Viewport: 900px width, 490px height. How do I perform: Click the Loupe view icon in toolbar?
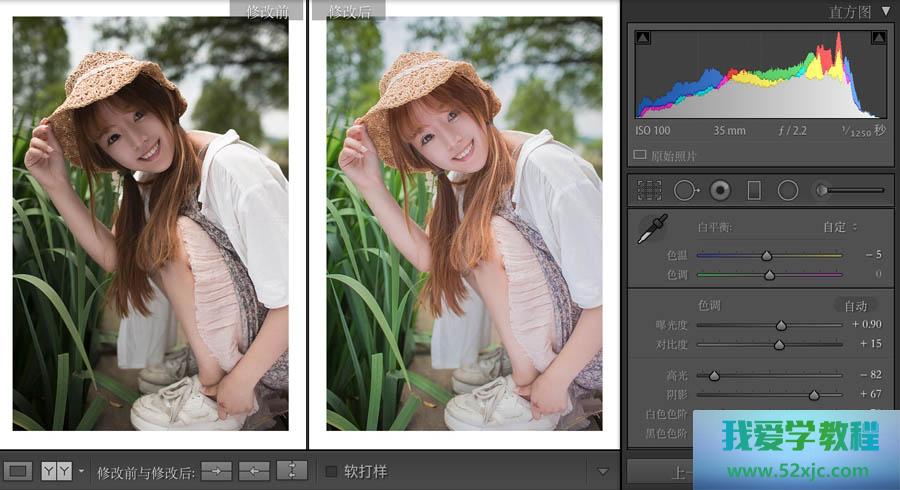[18, 470]
